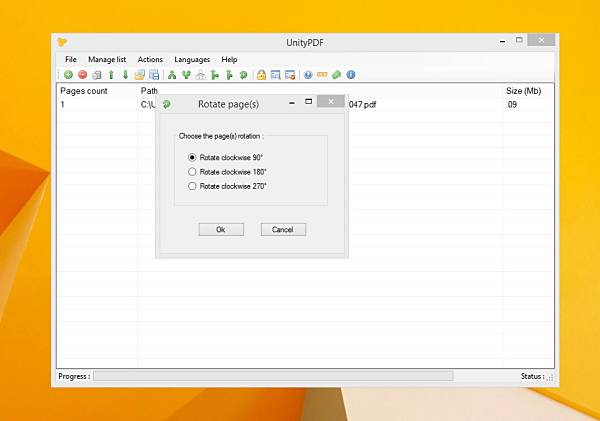Move selected file down with green down arrow

click(125, 75)
